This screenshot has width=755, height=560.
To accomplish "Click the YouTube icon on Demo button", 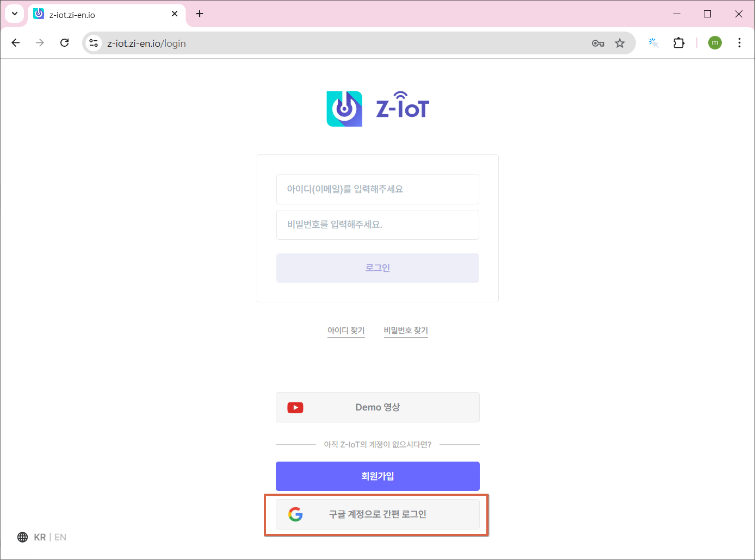I will coord(295,407).
